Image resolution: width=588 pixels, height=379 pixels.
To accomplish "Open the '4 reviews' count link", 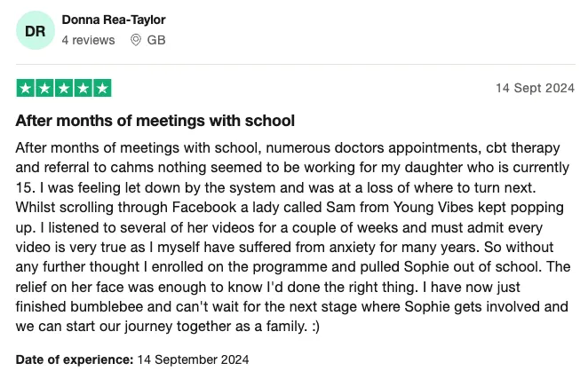I will click(88, 40).
